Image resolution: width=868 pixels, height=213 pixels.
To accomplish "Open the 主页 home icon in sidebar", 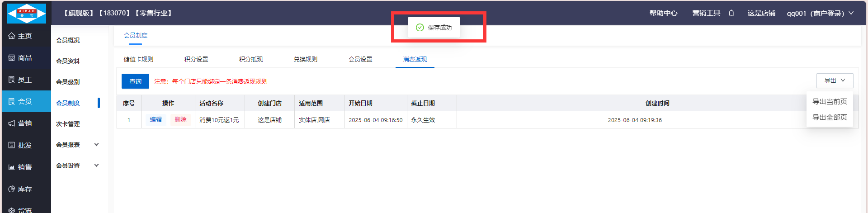I will pyautogui.click(x=12, y=36).
